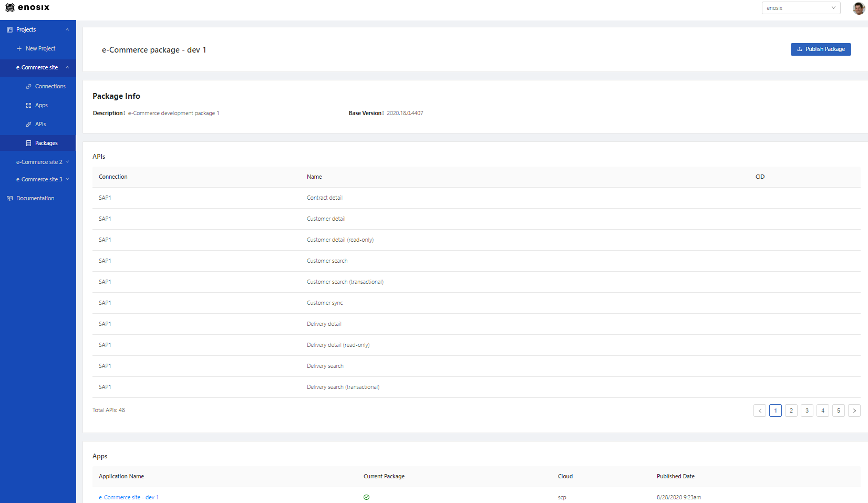Open the user avatar menu
The width and height of the screenshot is (868, 503).
point(859,8)
